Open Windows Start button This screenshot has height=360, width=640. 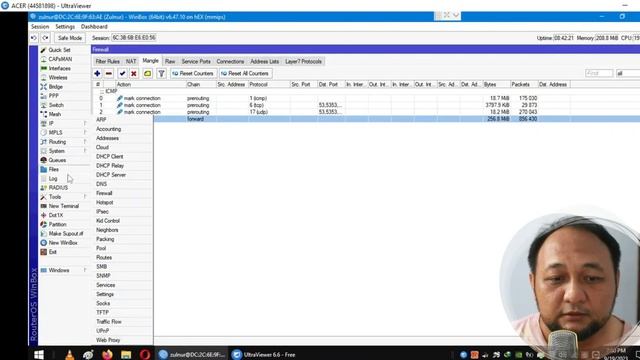39,355
